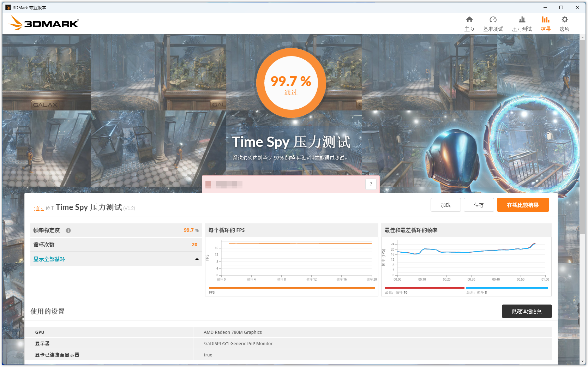
Task: Click the red best-loop legend bar
Action: 424,288
